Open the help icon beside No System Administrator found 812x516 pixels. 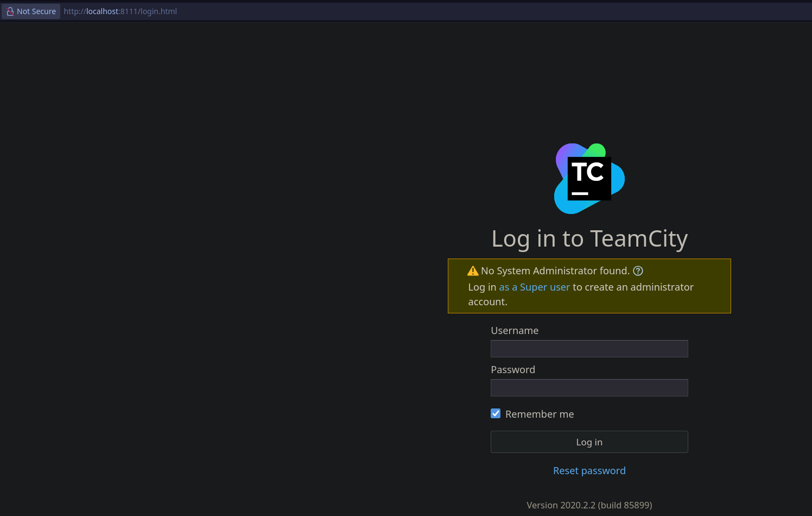click(x=638, y=271)
